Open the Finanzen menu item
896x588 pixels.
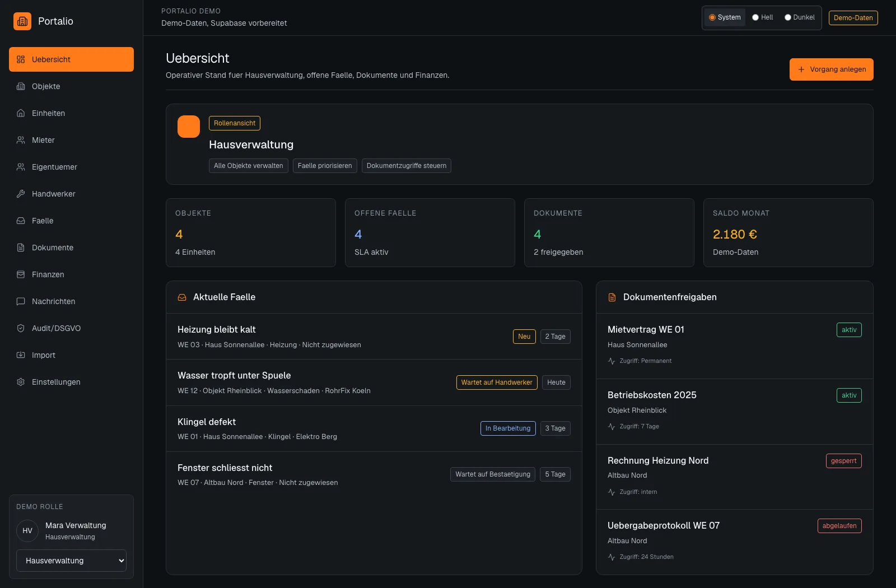[x=71, y=274]
